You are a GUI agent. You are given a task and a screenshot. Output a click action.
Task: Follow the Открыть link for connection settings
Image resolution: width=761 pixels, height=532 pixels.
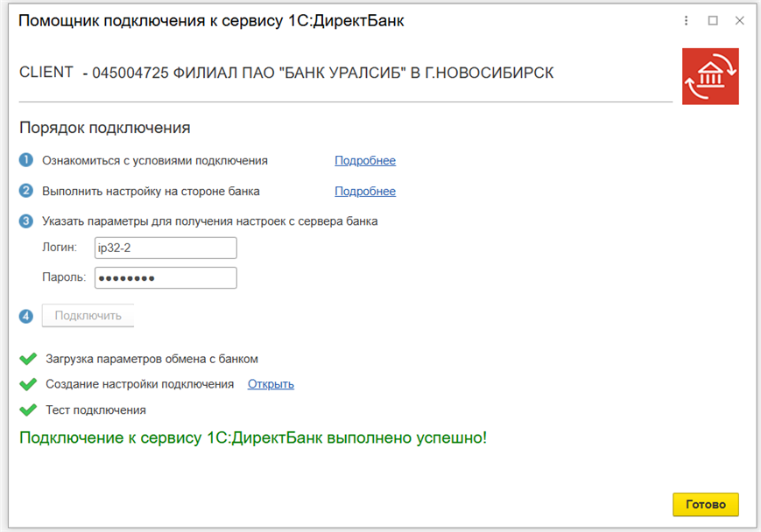(x=271, y=384)
